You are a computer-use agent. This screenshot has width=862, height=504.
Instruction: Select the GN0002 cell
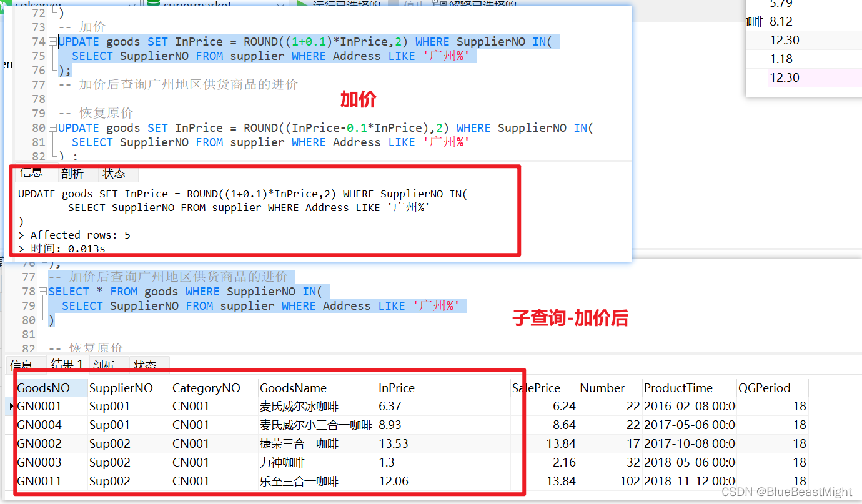52,444
